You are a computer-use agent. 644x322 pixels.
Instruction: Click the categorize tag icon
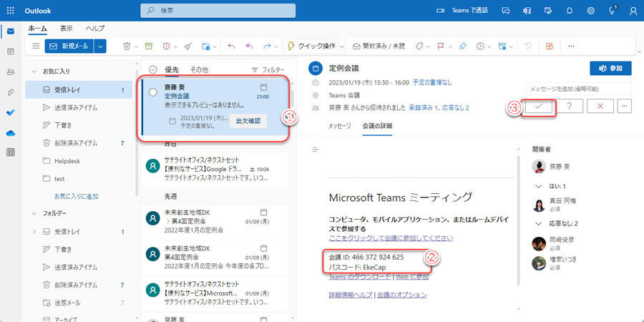[x=419, y=47]
